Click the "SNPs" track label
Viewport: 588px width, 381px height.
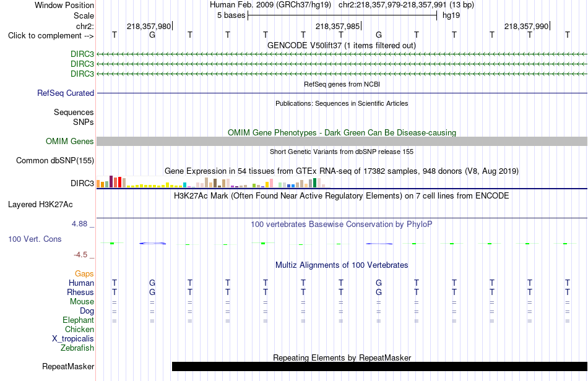click(x=84, y=122)
